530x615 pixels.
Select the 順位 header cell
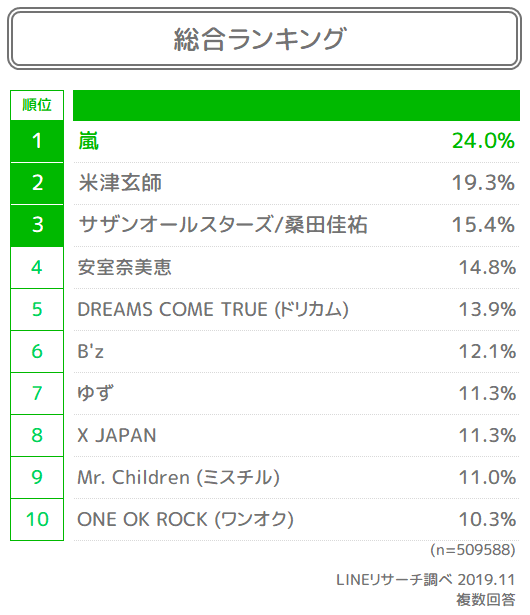(37, 105)
